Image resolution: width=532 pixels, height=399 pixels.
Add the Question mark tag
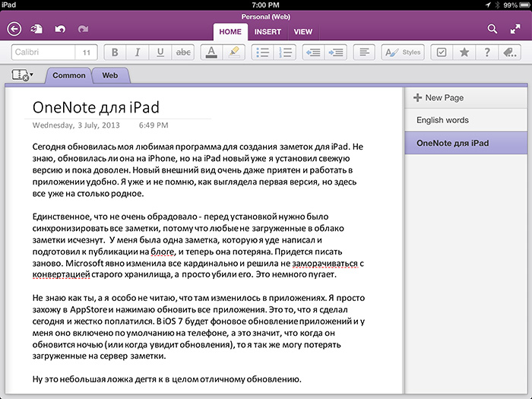[487, 52]
